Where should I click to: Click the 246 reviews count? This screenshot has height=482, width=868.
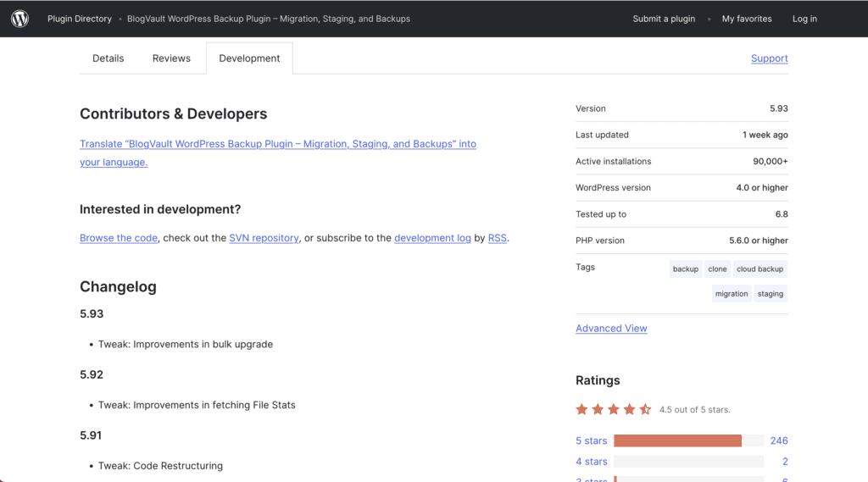(x=779, y=440)
